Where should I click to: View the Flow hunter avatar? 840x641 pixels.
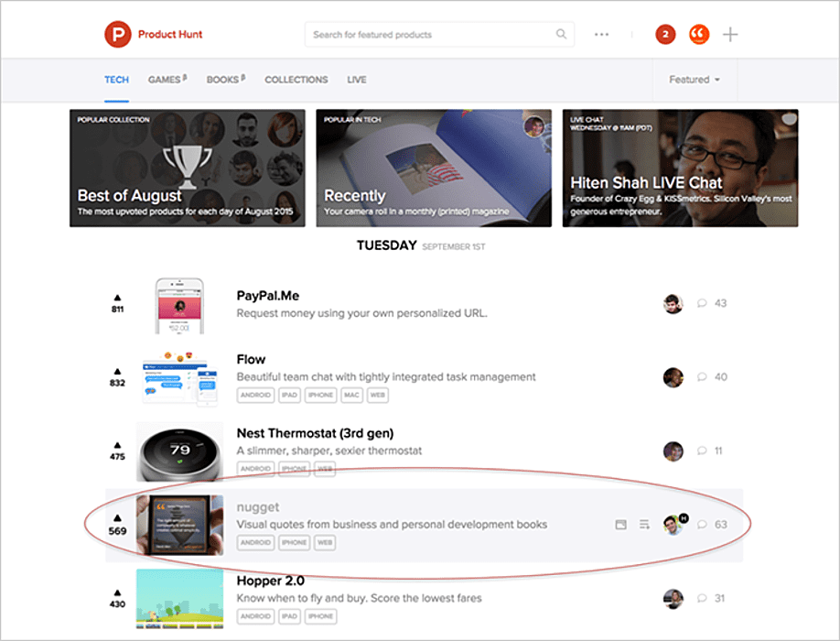point(673,377)
